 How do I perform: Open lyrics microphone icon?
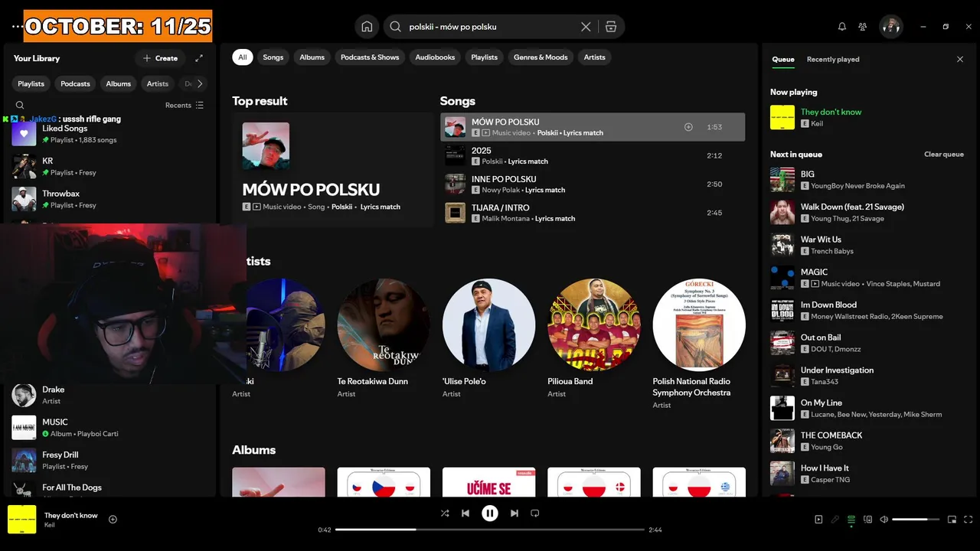click(x=835, y=520)
